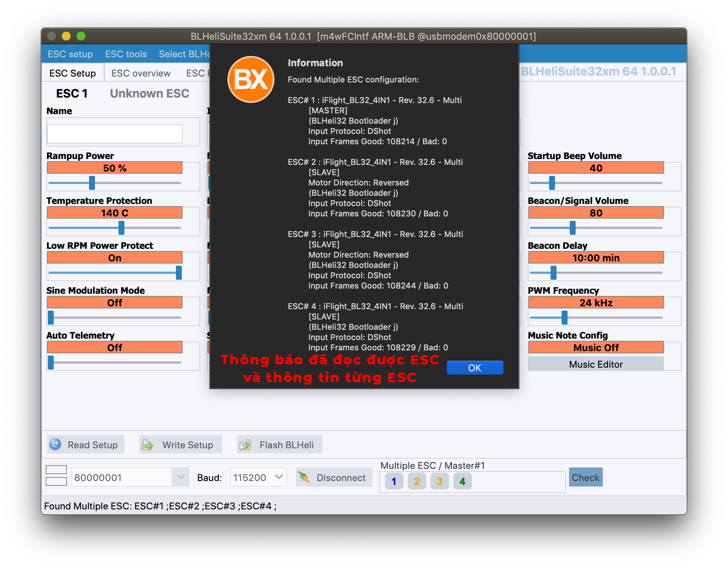Click the ESC Name input field
Image resolution: width=728 pixels, height=569 pixels.
tap(115, 134)
